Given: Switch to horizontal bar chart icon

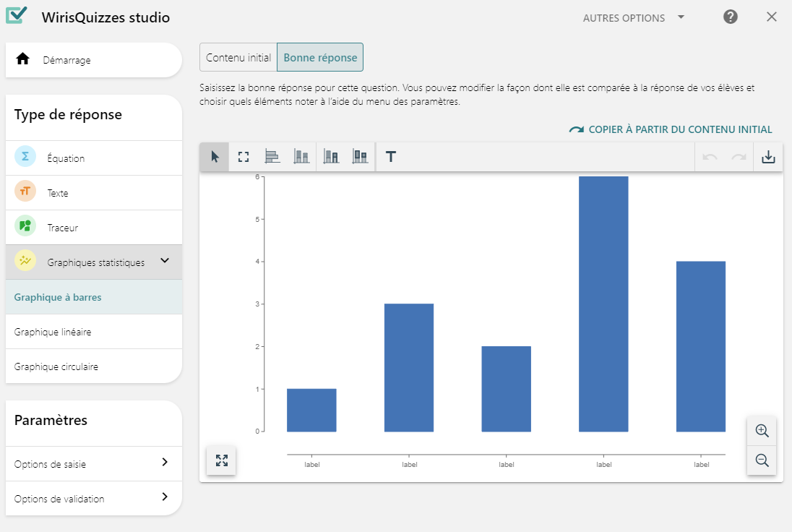Looking at the screenshot, I should [272, 157].
